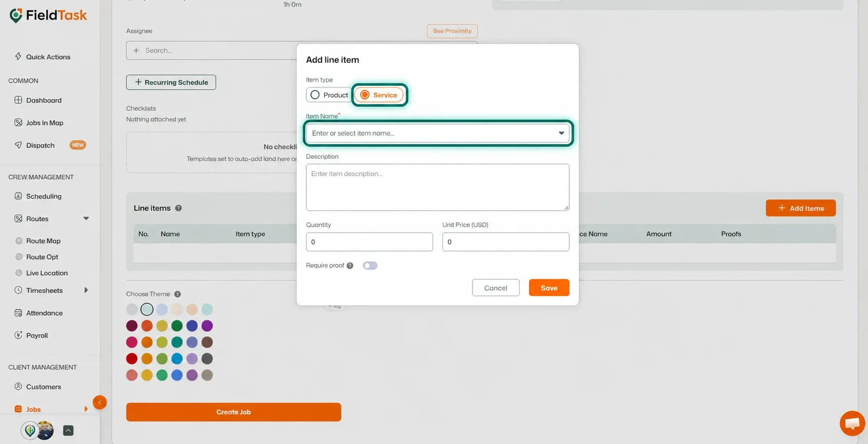
Task: Open the Item Name dropdown
Action: pos(437,133)
